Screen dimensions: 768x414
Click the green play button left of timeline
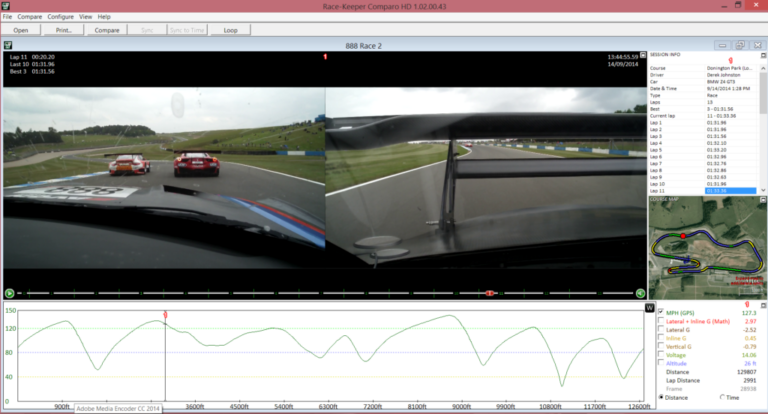tap(9, 293)
